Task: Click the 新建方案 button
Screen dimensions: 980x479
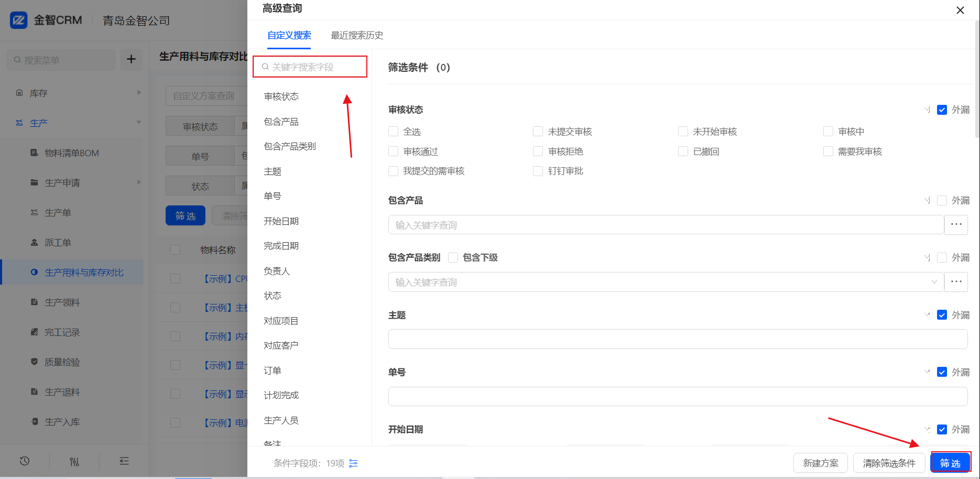Action: pos(821,463)
